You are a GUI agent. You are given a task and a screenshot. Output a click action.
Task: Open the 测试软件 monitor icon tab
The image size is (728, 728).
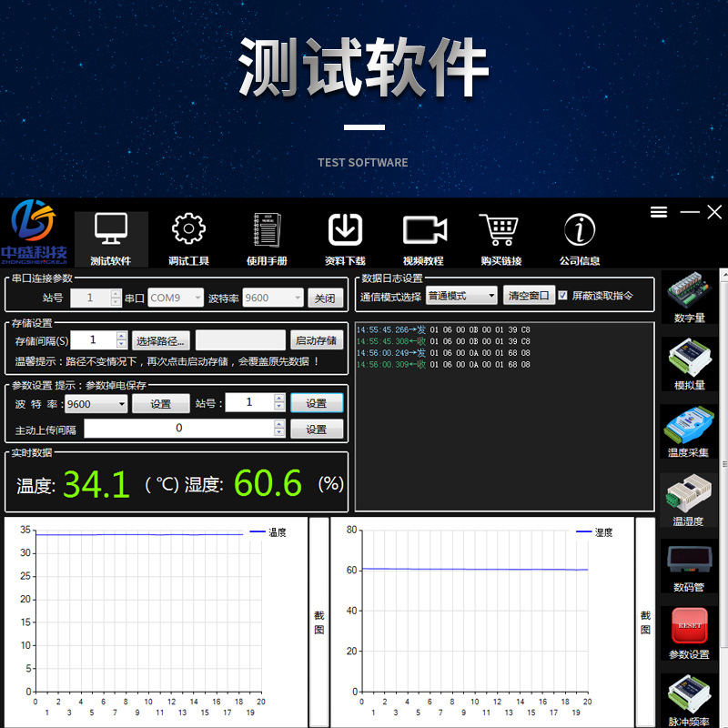coord(111,239)
